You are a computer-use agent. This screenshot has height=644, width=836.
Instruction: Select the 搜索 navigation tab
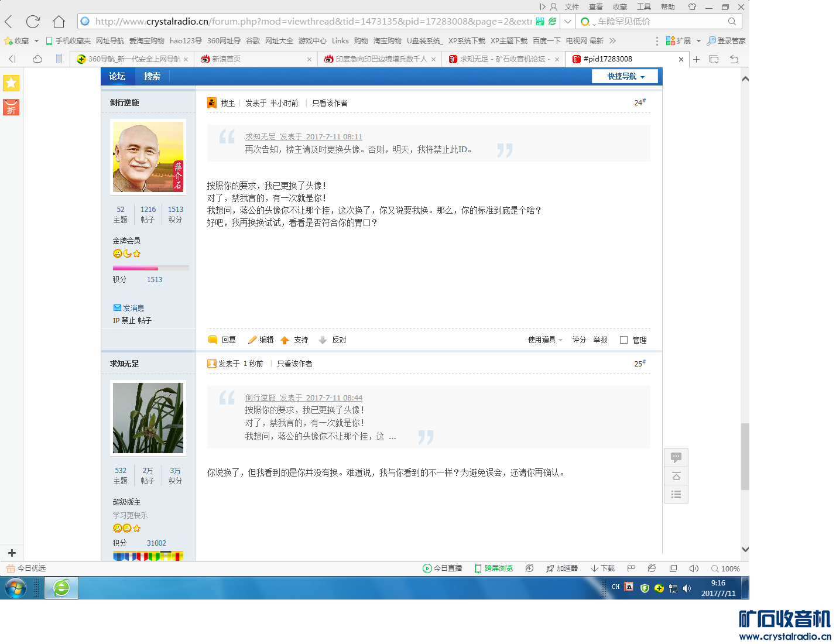(x=152, y=76)
